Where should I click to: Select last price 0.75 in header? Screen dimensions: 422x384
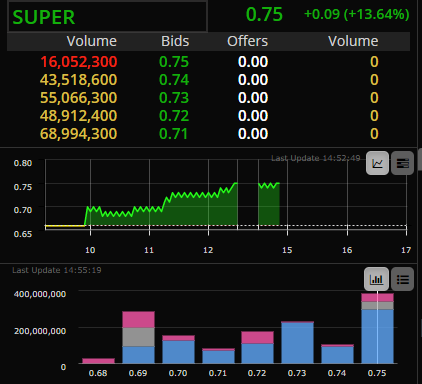[x=264, y=15]
